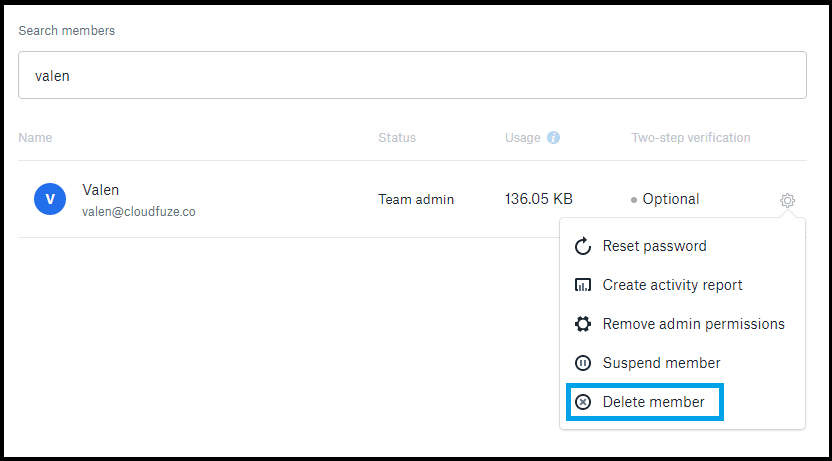
Task: Click in the Search members field
Action: 412,75
